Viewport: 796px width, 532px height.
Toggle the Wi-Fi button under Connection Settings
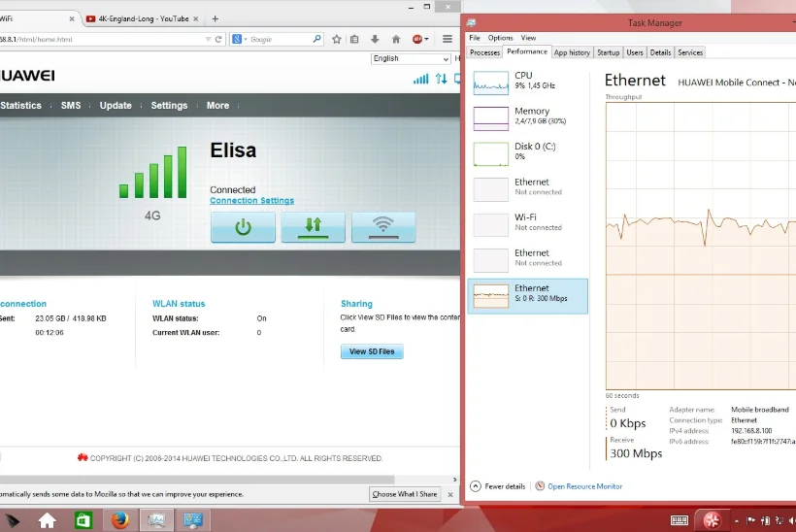point(383,227)
